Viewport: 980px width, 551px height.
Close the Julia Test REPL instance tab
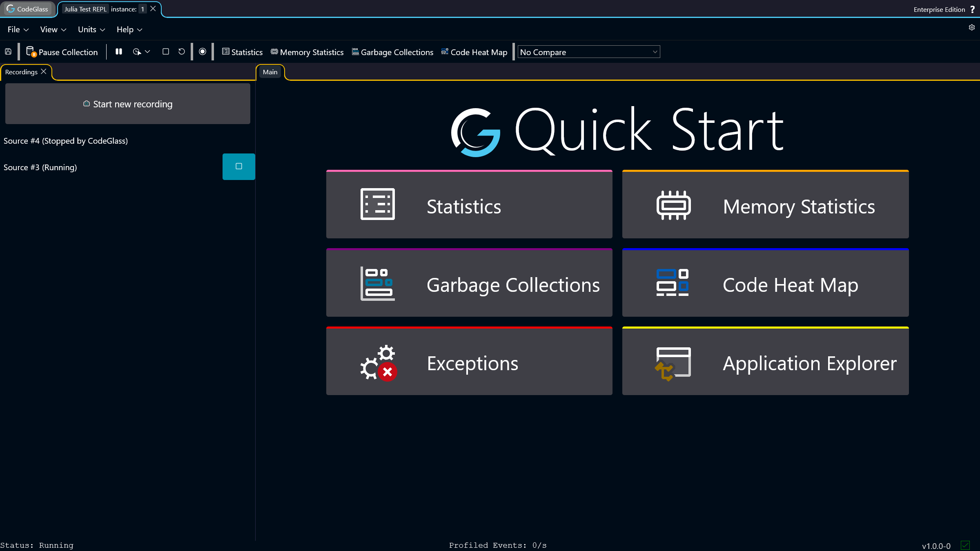click(x=153, y=9)
